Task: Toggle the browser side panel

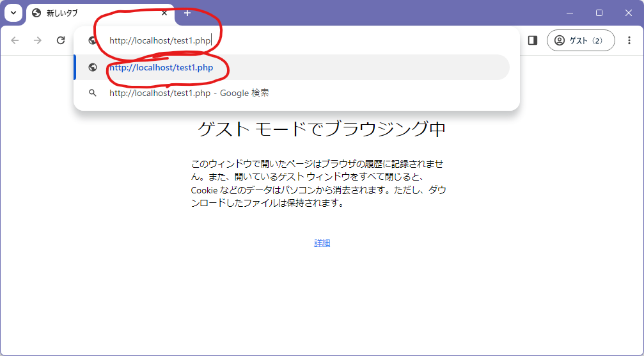Action: [x=532, y=40]
